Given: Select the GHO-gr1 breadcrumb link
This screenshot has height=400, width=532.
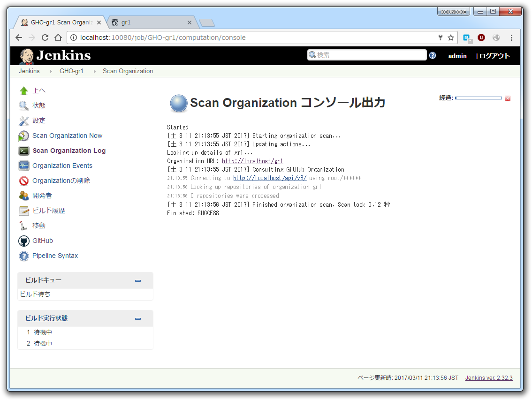Looking at the screenshot, I should click(x=71, y=71).
